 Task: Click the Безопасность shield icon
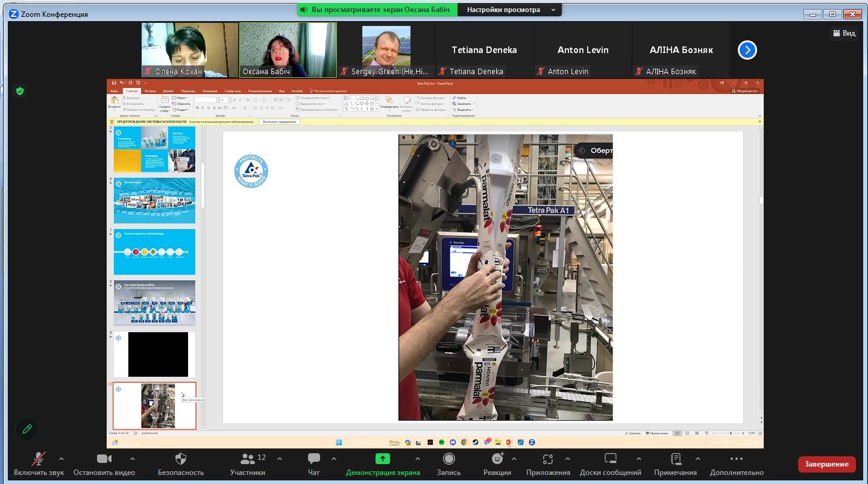180,460
